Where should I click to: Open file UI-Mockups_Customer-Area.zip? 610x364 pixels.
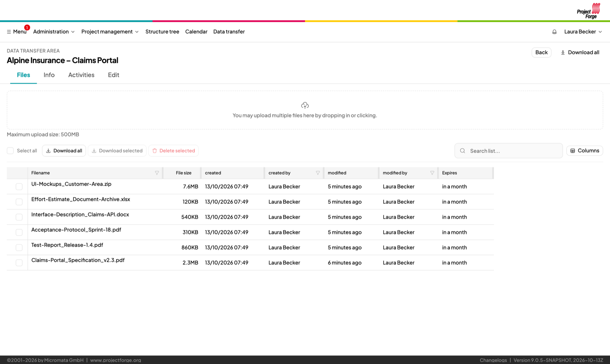[71, 184]
